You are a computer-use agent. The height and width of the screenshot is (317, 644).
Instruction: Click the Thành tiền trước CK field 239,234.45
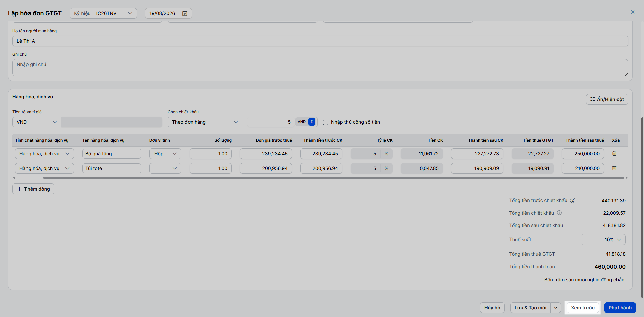click(321, 154)
